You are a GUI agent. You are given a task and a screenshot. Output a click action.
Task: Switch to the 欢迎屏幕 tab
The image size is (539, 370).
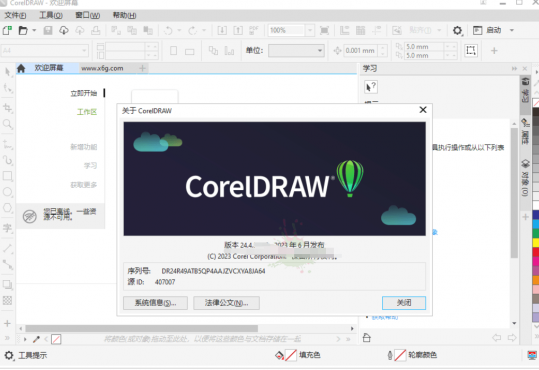[x=49, y=68]
